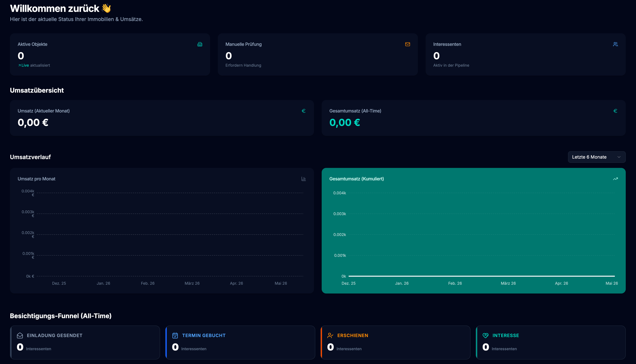Click the Besichtigungs-Funnel (All-Time) heading
The image size is (636, 364).
tap(61, 316)
